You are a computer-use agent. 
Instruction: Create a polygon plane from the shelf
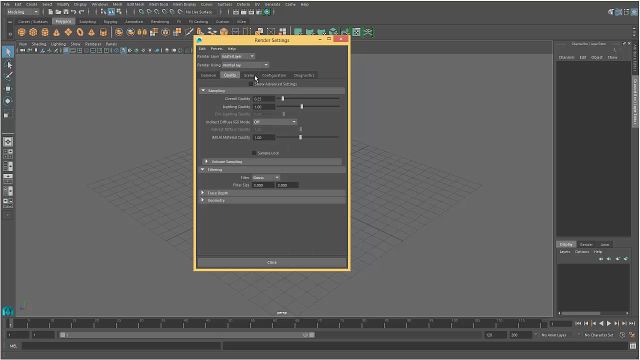point(68,32)
